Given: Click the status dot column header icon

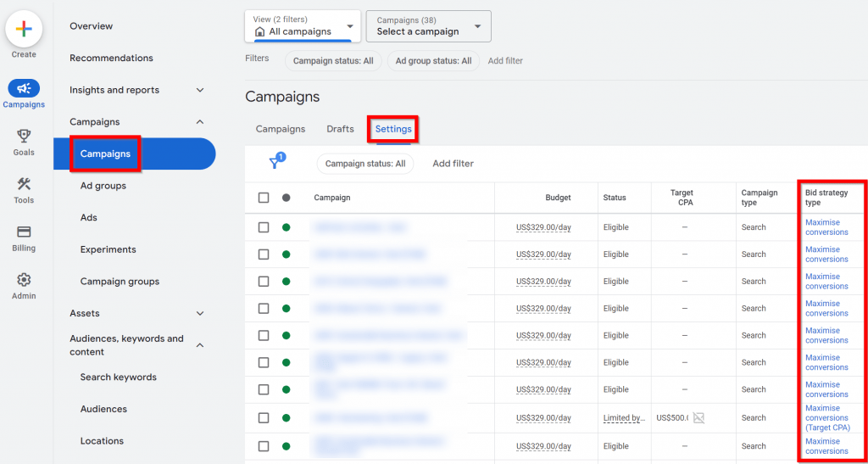Looking at the screenshot, I should 287,198.
